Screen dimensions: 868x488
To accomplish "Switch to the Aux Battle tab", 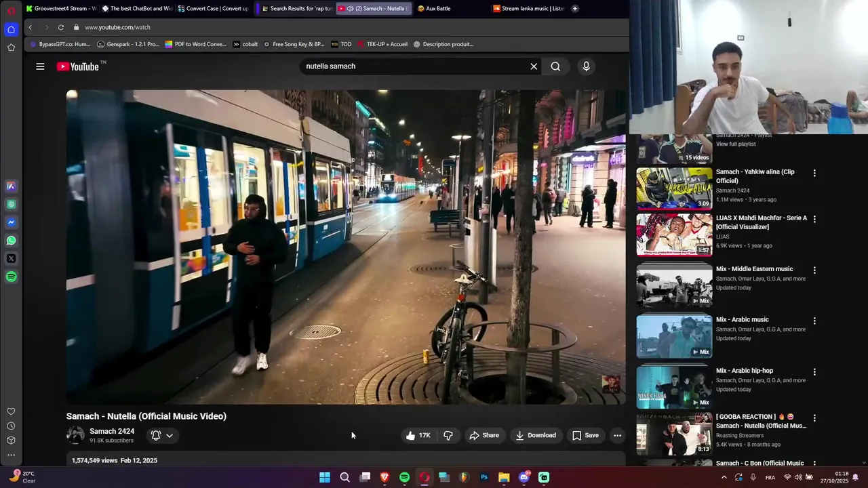I will point(448,9).
